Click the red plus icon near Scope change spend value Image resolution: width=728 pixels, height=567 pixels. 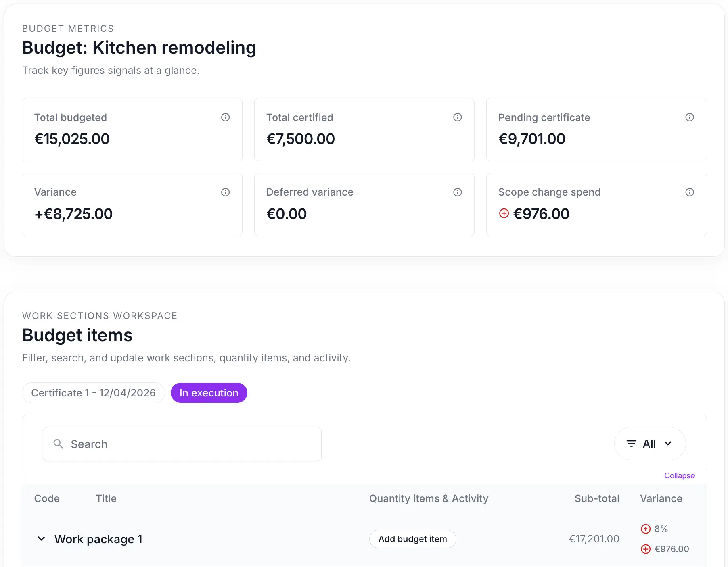(x=504, y=213)
